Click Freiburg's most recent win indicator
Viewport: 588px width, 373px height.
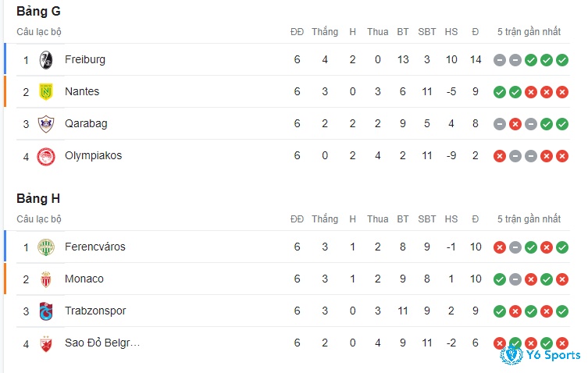[562, 60]
